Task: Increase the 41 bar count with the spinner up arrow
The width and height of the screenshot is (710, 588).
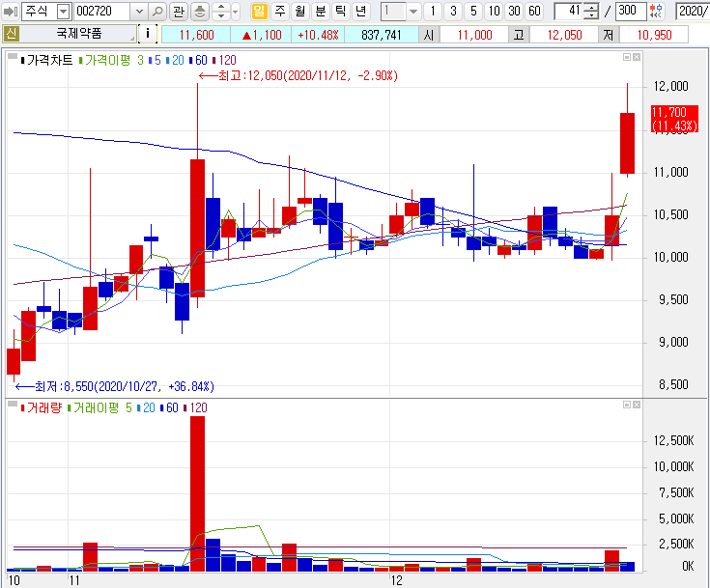Action: pyautogui.click(x=591, y=8)
